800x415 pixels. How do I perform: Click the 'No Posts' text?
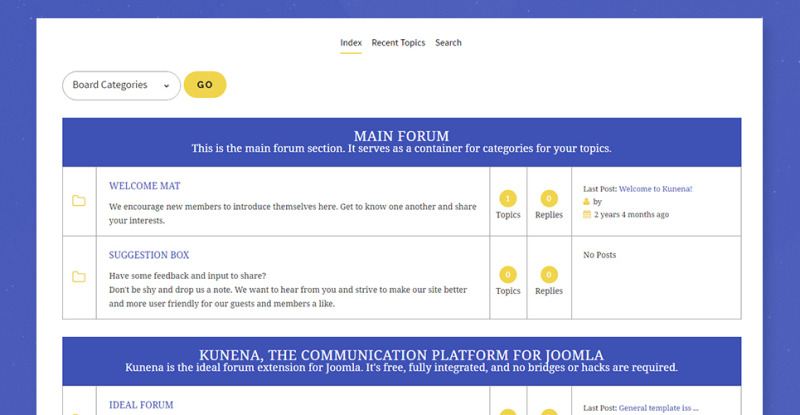click(x=599, y=255)
